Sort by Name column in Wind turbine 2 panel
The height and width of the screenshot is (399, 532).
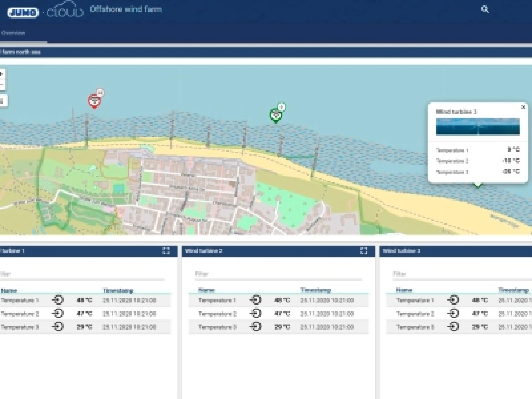tap(207, 290)
